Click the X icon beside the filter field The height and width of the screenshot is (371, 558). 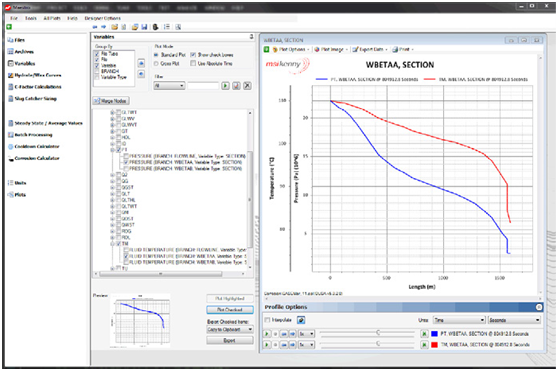(x=247, y=86)
